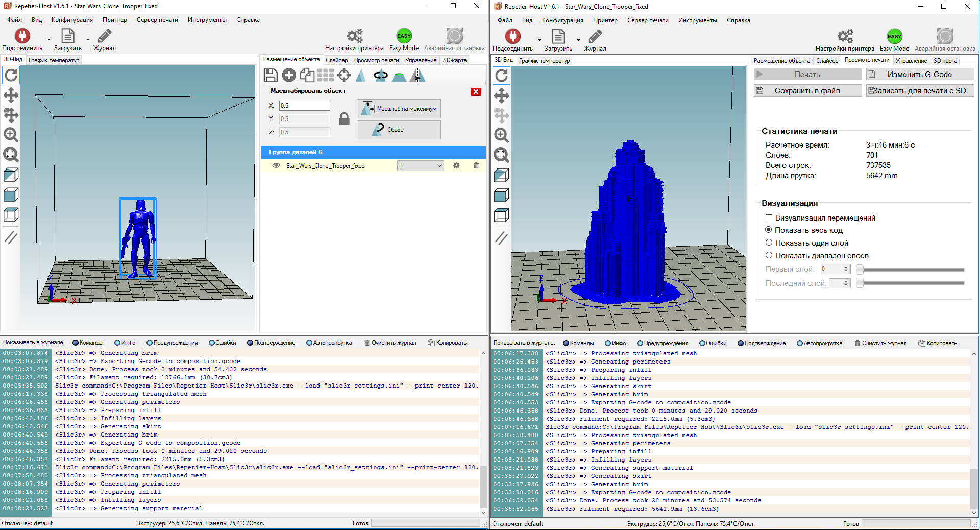Click reset view icon in left 3D viewer

pyautogui.click(x=11, y=75)
